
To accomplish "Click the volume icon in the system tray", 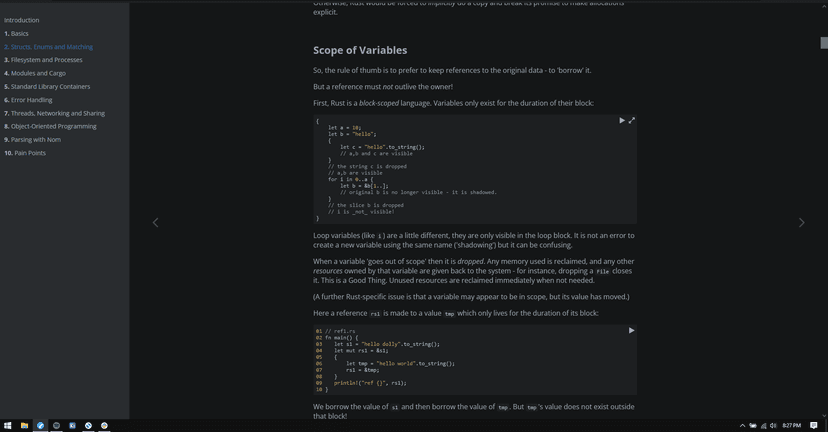I will coord(773,425).
